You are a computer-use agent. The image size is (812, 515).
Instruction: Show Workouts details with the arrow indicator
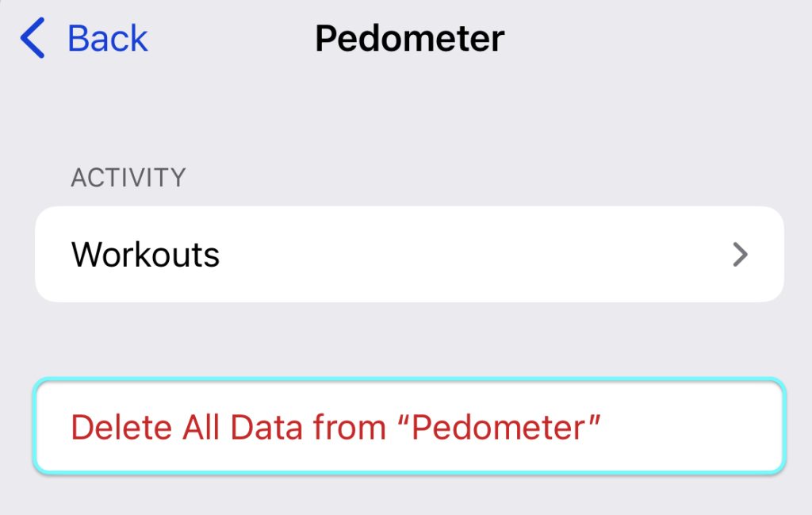tap(740, 255)
